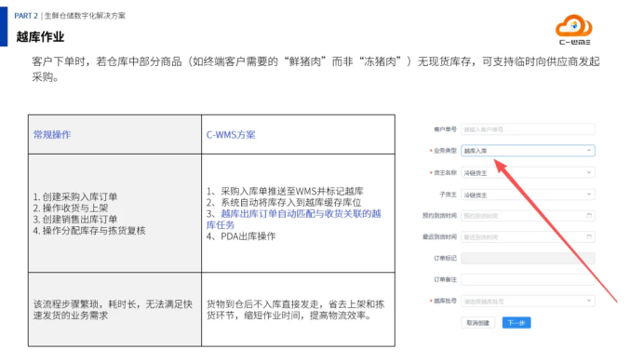The width and height of the screenshot is (644, 363).
Task: Click the 生鲜仓储数字化解决方案 header text
Action: pyautogui.click(x=85, y=16)
